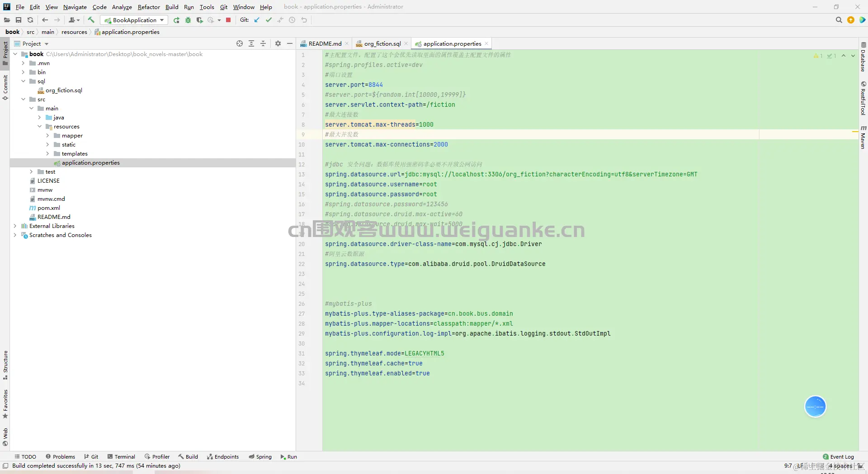
Task: Reload all files from disk
Action: [30, 20]
